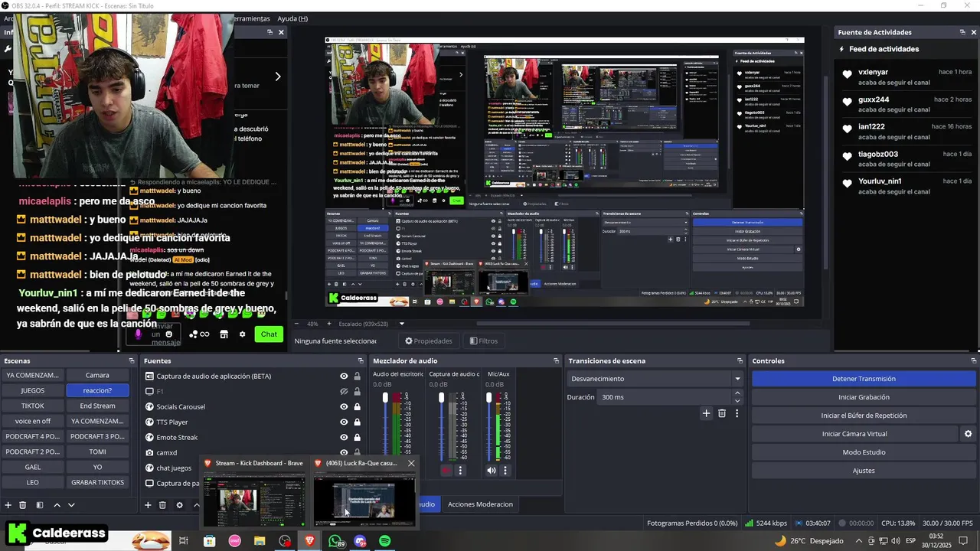Hide the Emote Streak source
The width and height of the screenshot is (980, 551).
pos(344,437)
